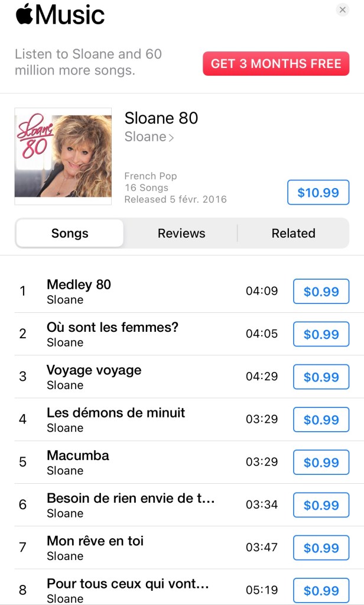364x605 pixels.
Task: Purchase Voyage voyage for $0.99
Action: pos(321,377)
